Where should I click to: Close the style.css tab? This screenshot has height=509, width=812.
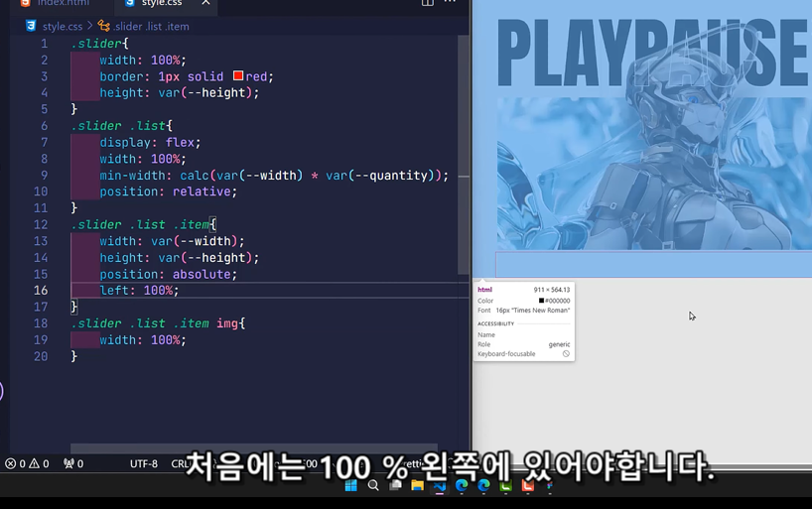click(205, 3)
